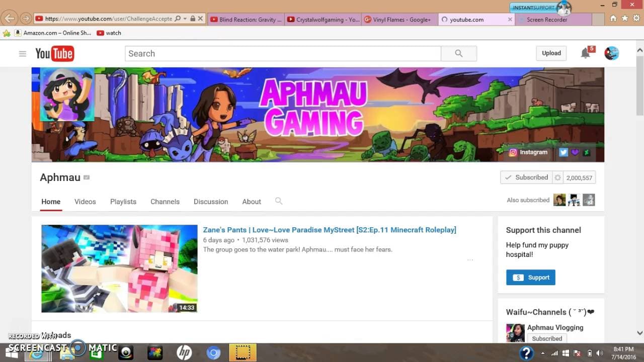Open the Discussion tab

(211, 202)
